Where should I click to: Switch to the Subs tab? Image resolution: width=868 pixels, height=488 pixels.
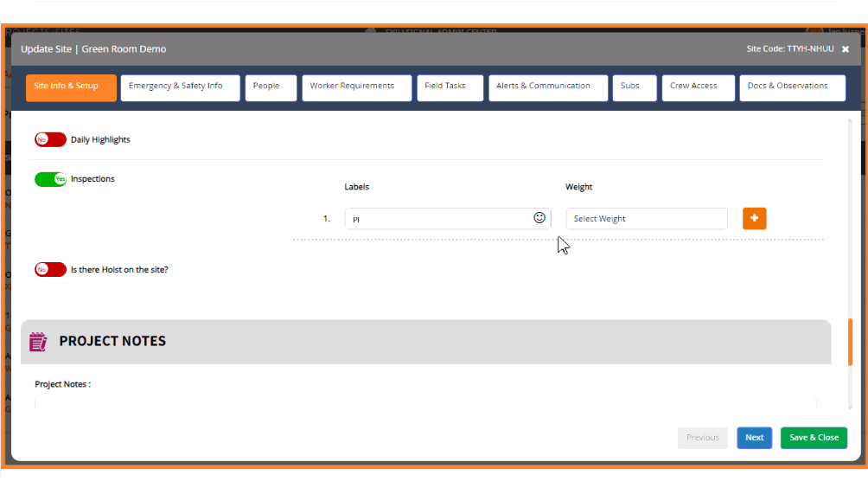(x=635, y=87)
